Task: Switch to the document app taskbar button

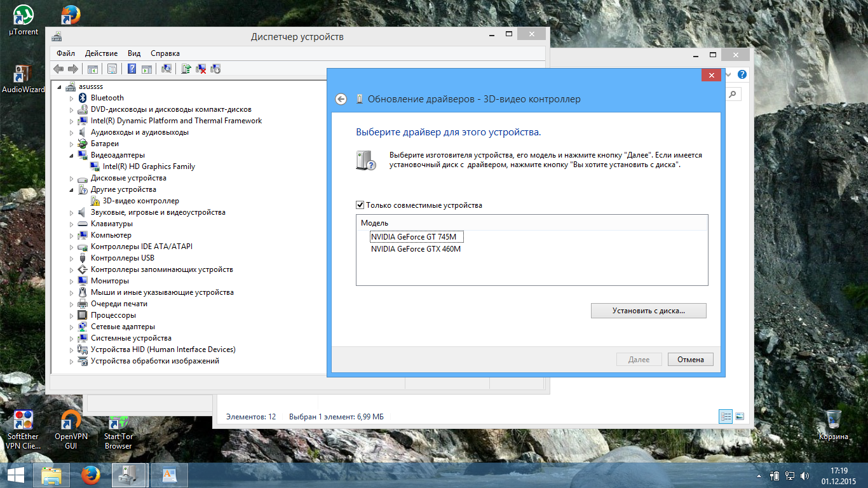Action: (169, 475)
